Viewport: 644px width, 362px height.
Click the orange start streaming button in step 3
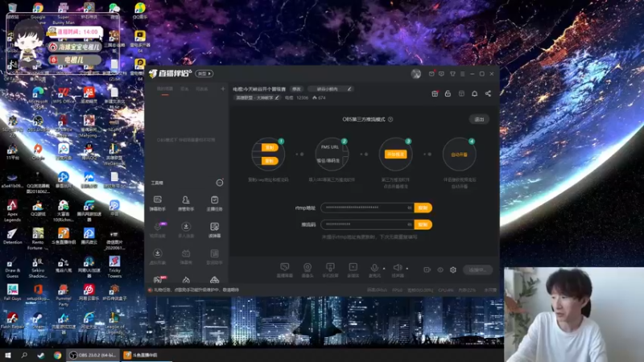point(395,154)
